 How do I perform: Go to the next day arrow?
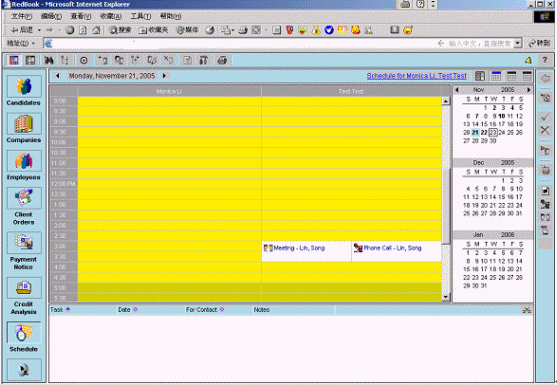coord(164,76)
